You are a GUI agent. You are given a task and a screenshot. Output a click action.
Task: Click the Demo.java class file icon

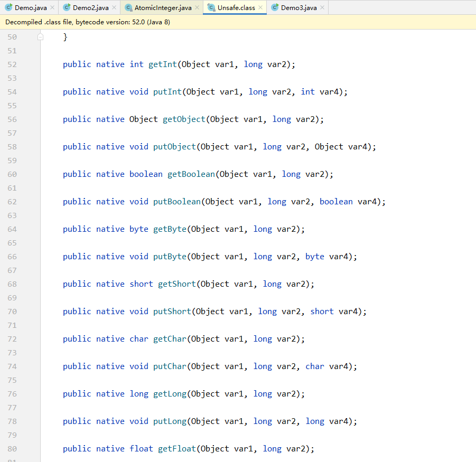click(x=9, y=7)
